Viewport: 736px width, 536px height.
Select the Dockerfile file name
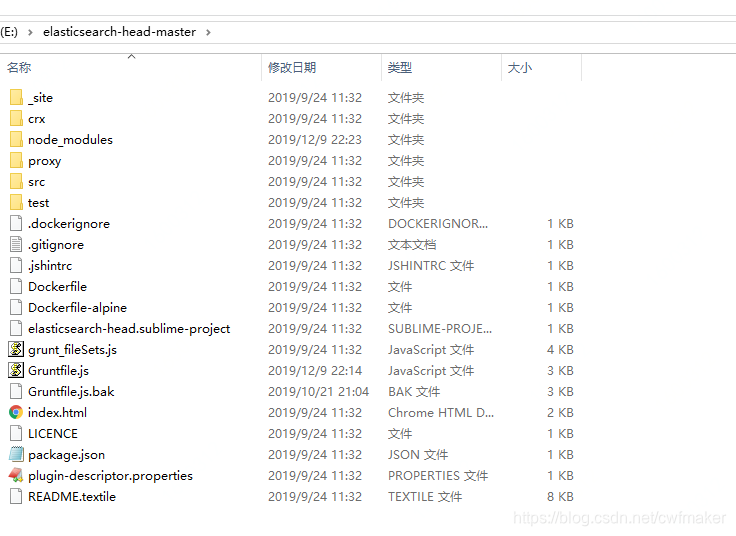pos(57,286)
